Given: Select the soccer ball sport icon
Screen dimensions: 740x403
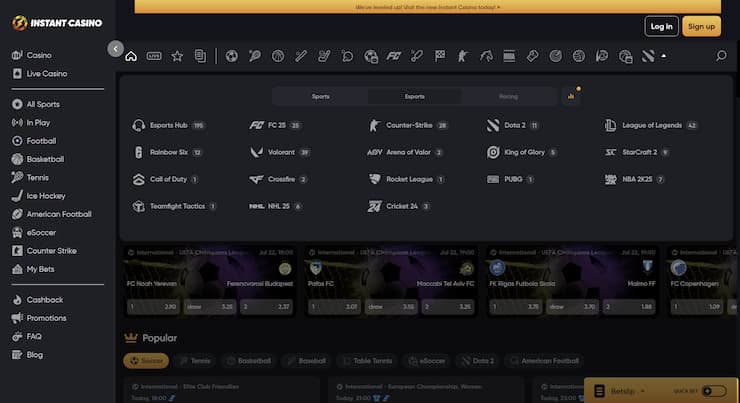Looking at the screenshot, I should 231,56.
